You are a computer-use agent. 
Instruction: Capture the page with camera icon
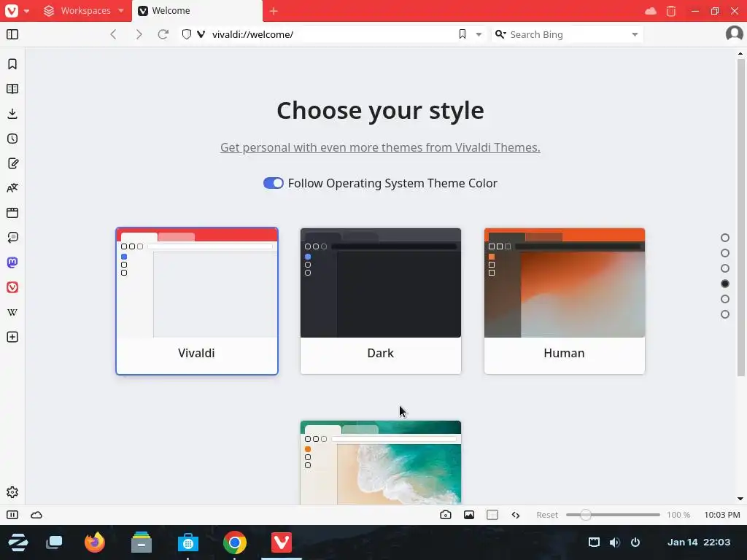pyautogui.click(x=446, y=515)
